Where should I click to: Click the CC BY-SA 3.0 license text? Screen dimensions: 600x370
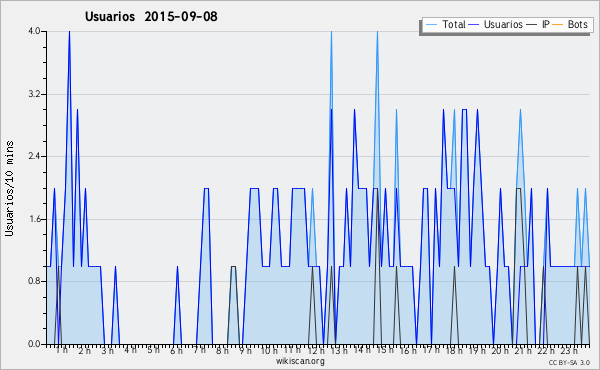pos(569,363)
